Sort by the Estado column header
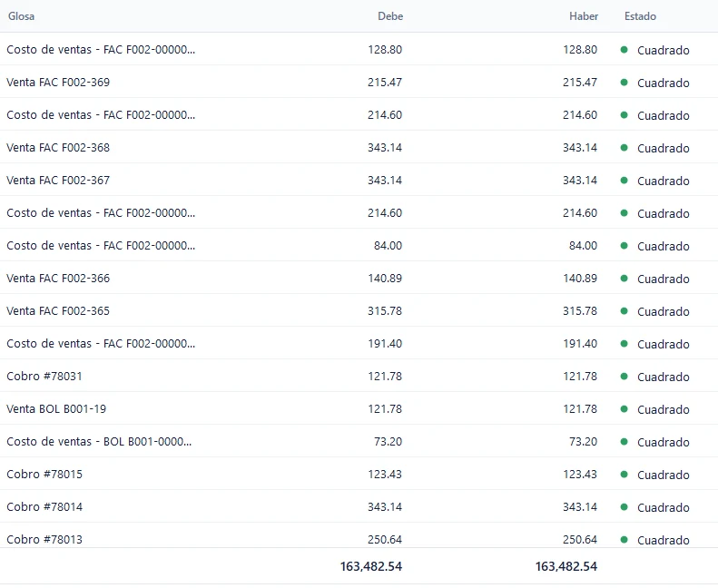This screenshot has width=718, height=588. point(640,16)
